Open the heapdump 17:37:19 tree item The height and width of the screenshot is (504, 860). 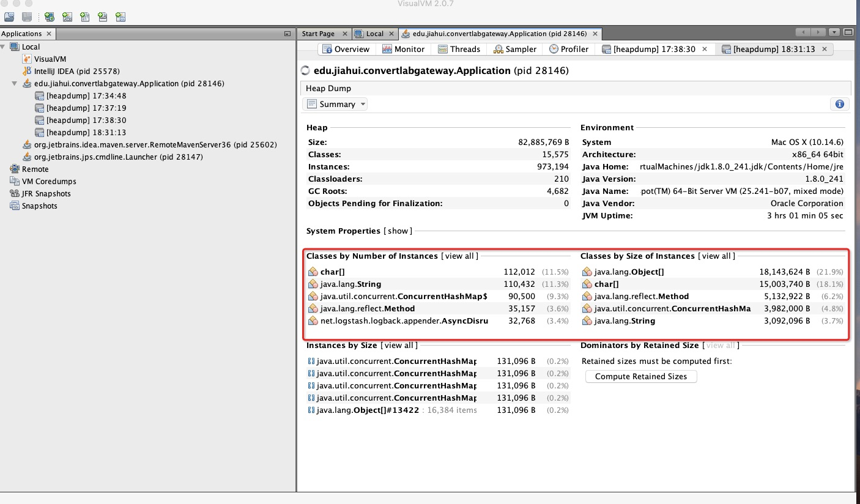(x=86, y=108)
